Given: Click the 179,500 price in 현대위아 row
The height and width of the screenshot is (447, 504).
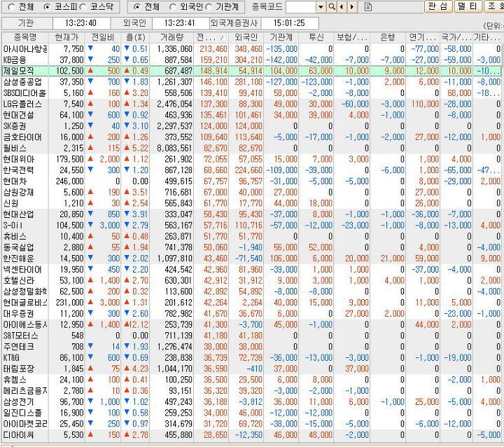Looking at the screenshot, I should coord(70,159).
